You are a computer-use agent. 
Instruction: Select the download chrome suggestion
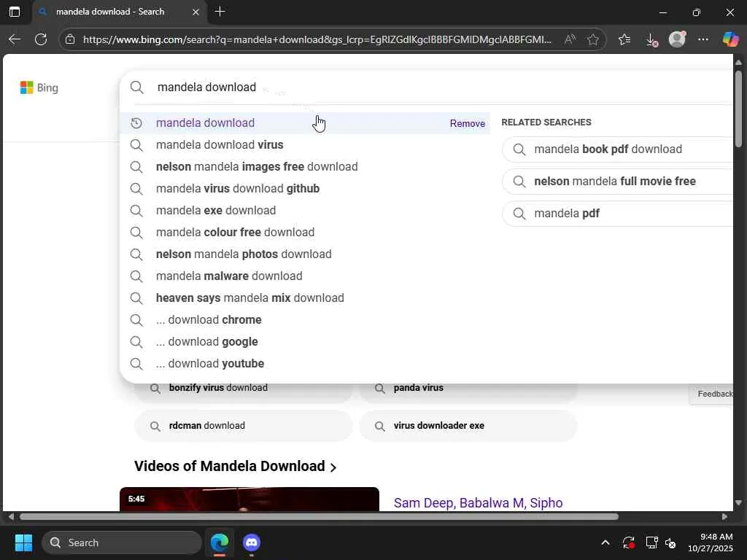pyautogui.click(x=305, y=320)
